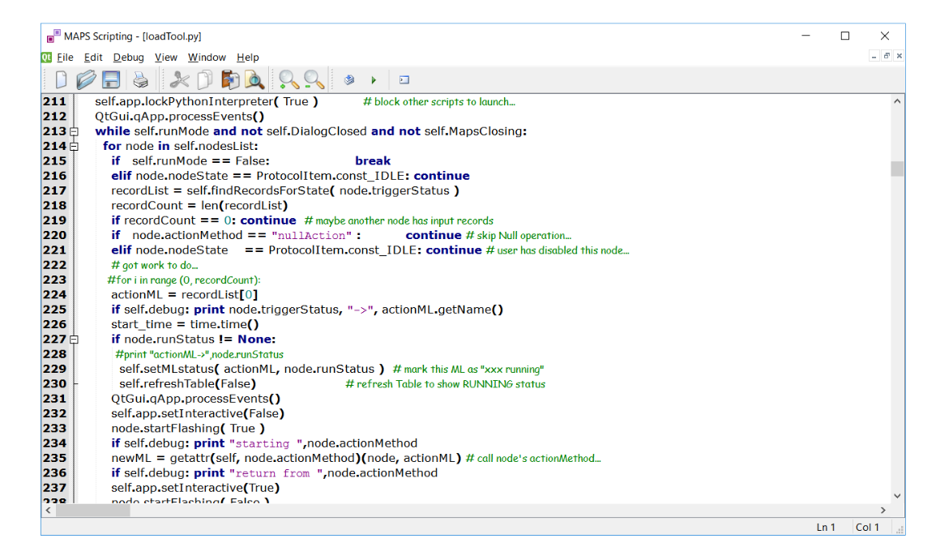
Task: Click comment '# got work to do...'
Action: click(x=155, y=265)
